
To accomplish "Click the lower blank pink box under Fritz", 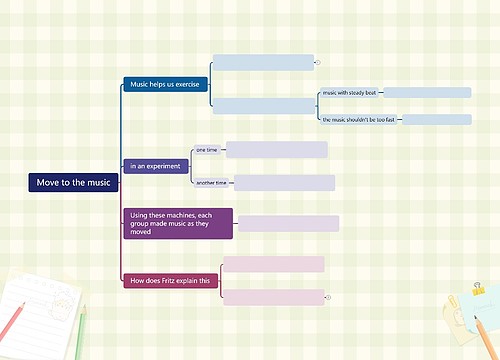I will (x=274, y=297).
